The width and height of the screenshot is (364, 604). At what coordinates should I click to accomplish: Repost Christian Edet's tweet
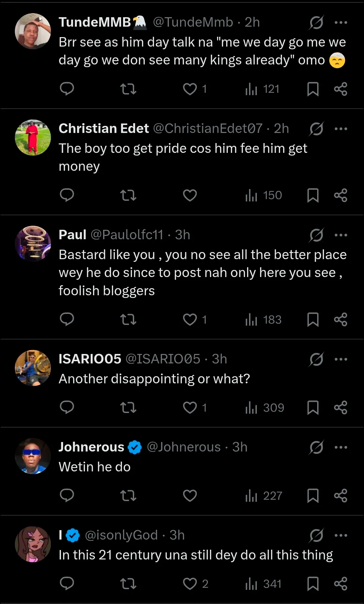click(128, 195)
